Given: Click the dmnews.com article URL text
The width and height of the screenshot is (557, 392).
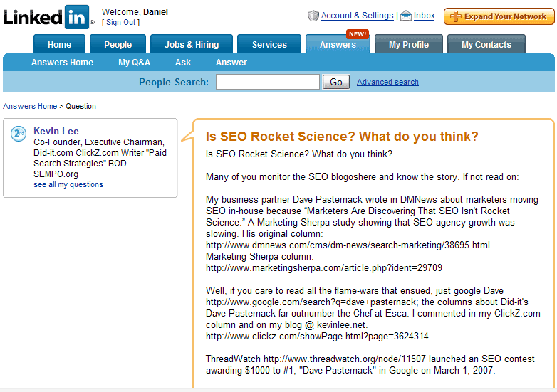Looking at the screenshot, I should tap(348, 245).
